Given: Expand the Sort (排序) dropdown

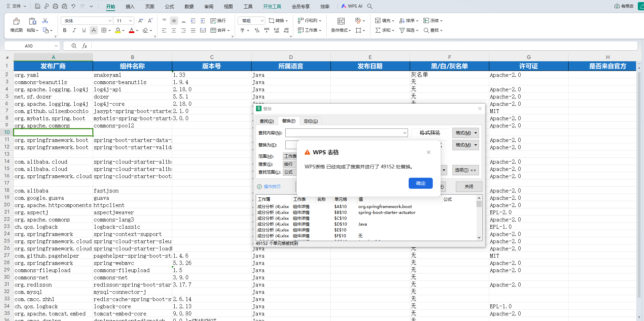Looking at the screenshot, I should point(417,21).
